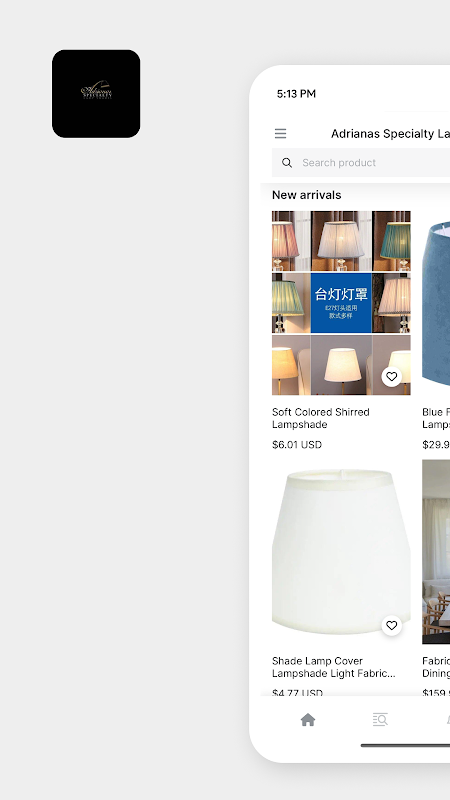Click the $4.77 USD price
This screenshot has width=450, height=800.
(297, 693)
